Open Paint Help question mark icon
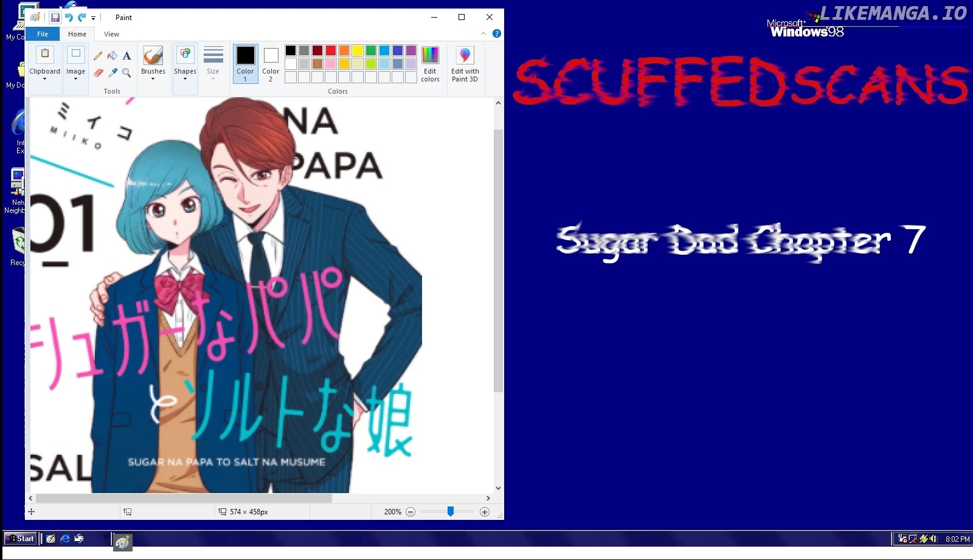Viewport: 973px width, 560px height. pyautogui.click(x=497, y=33)
